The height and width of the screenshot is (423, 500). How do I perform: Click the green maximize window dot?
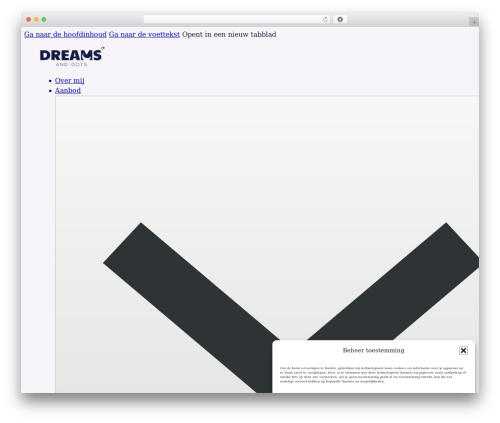pyautogui.click(x=44, y=19)
